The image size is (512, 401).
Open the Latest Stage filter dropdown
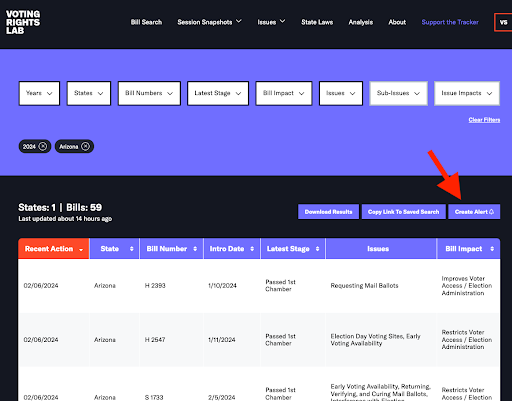click(218, 93)
